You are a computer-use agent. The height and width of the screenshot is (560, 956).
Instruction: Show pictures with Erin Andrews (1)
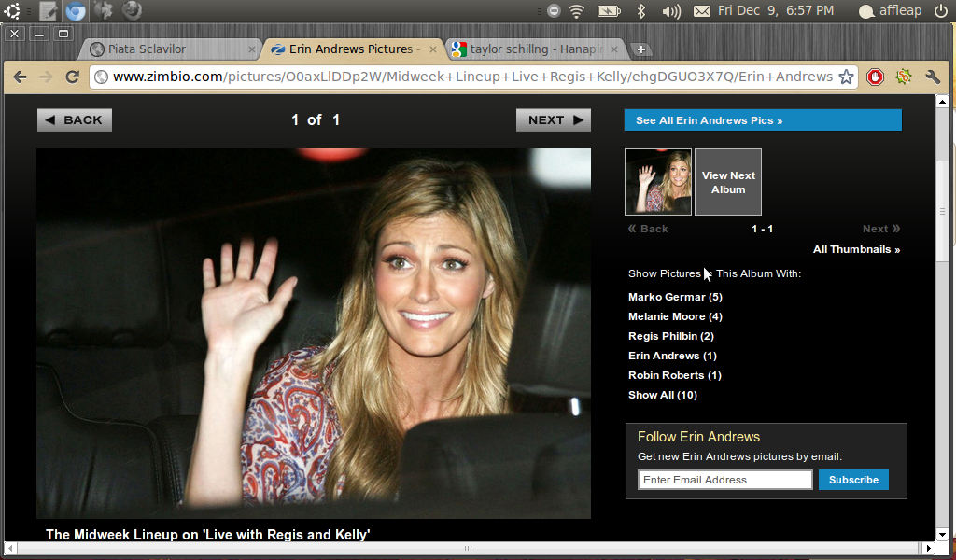click(672, 356)
